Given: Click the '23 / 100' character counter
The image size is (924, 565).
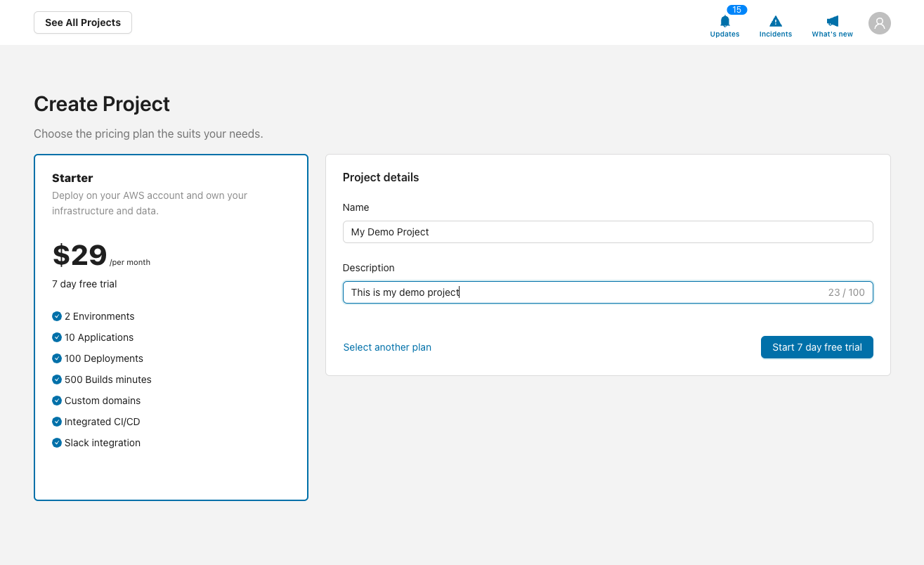Looking at the screenshot, I should tap(847, 292).
